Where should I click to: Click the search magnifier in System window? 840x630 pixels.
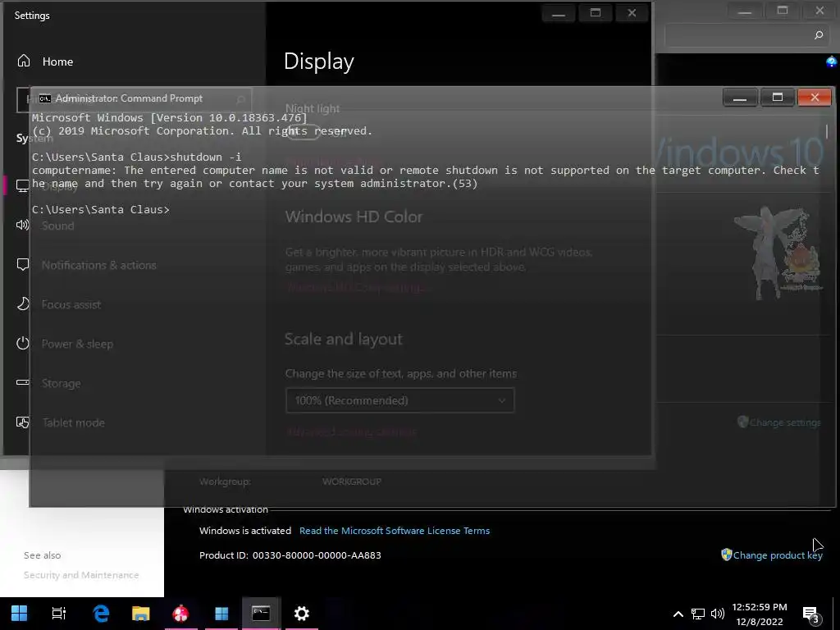click(819, 35)
